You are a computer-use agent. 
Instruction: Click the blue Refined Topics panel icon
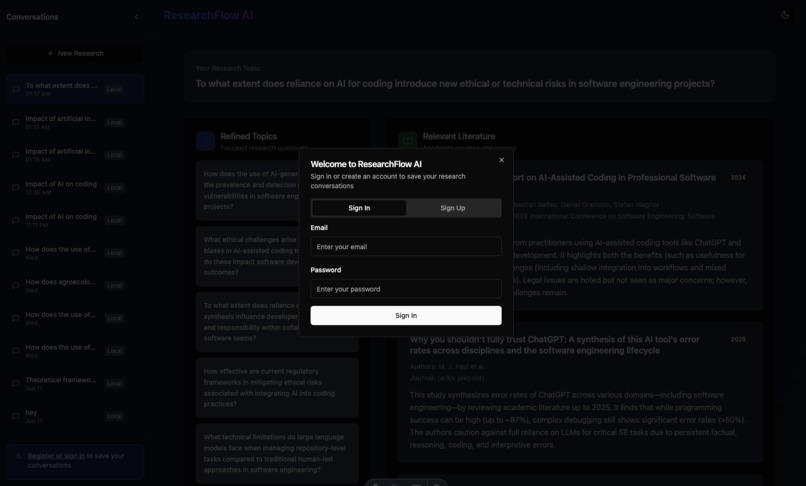pyautogui.click(x=205, y=141)
